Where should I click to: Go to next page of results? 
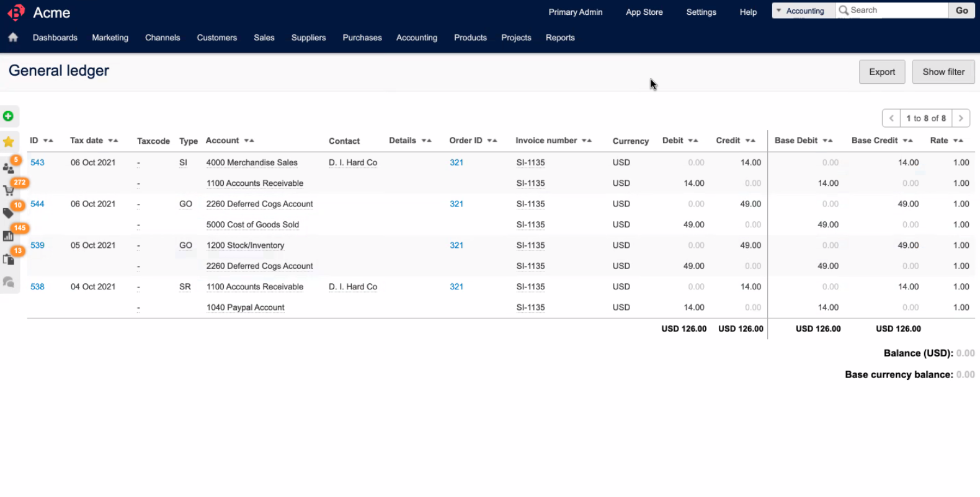tap(960, 118)
